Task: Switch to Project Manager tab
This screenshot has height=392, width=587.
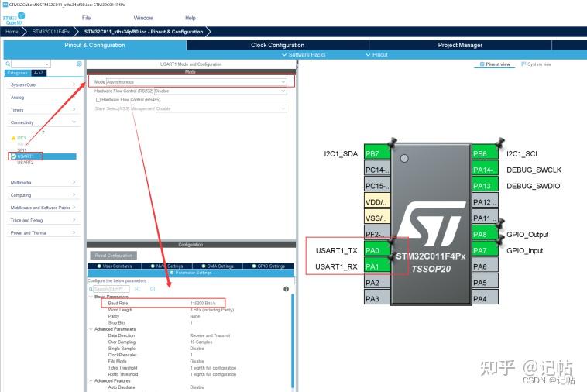Action: click(460, 45)
